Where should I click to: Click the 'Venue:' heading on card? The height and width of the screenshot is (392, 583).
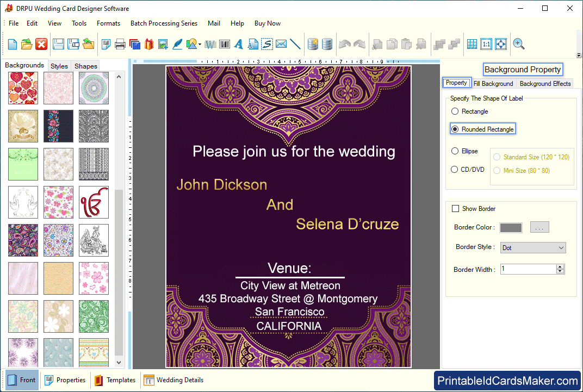289,268
